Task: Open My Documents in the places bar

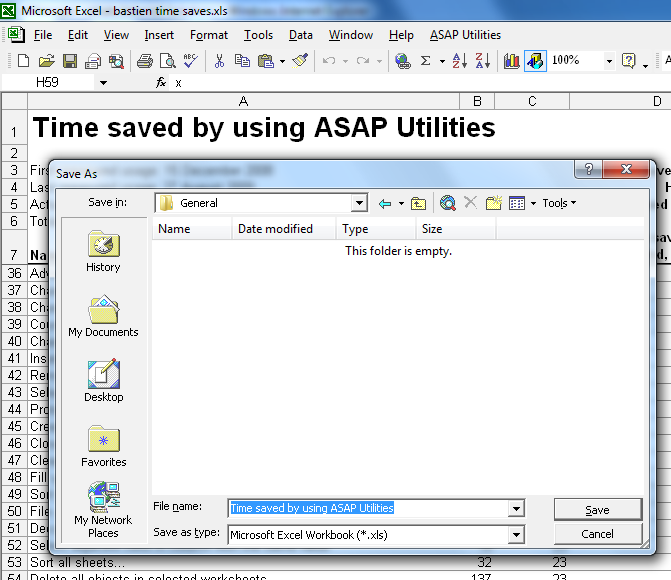Action: 103,316
